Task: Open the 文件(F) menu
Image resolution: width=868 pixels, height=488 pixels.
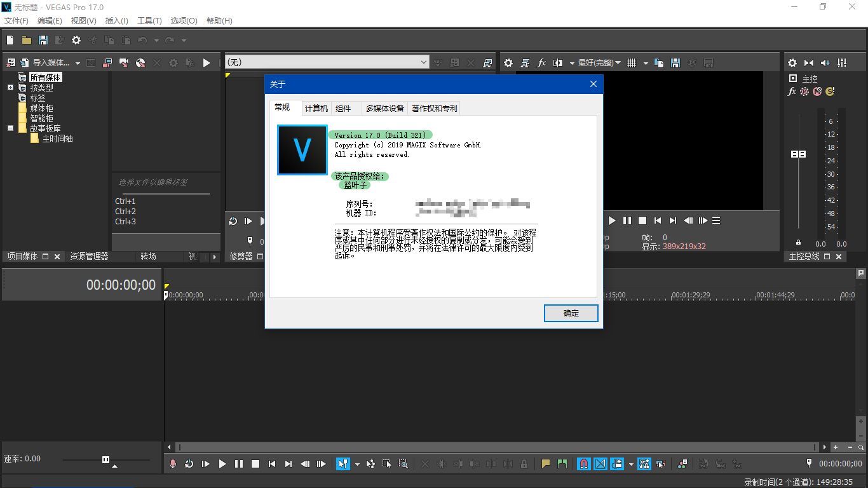Action: pos(17,21)
